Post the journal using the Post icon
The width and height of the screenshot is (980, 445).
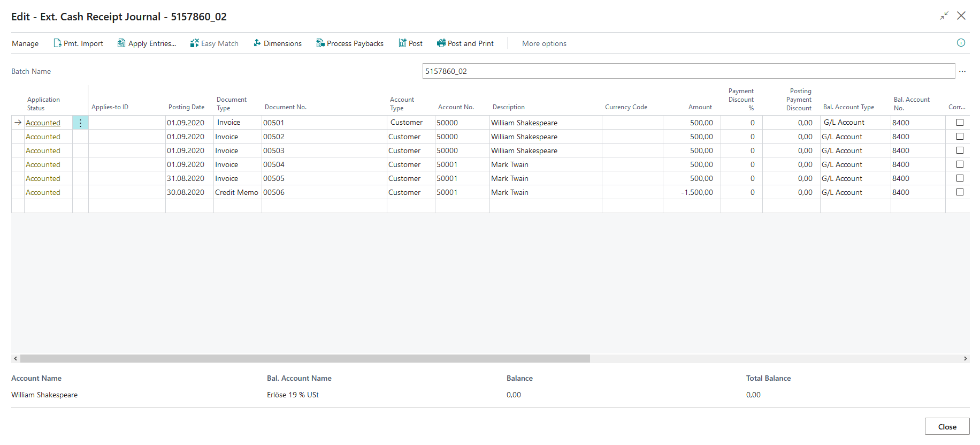[402, 43]
